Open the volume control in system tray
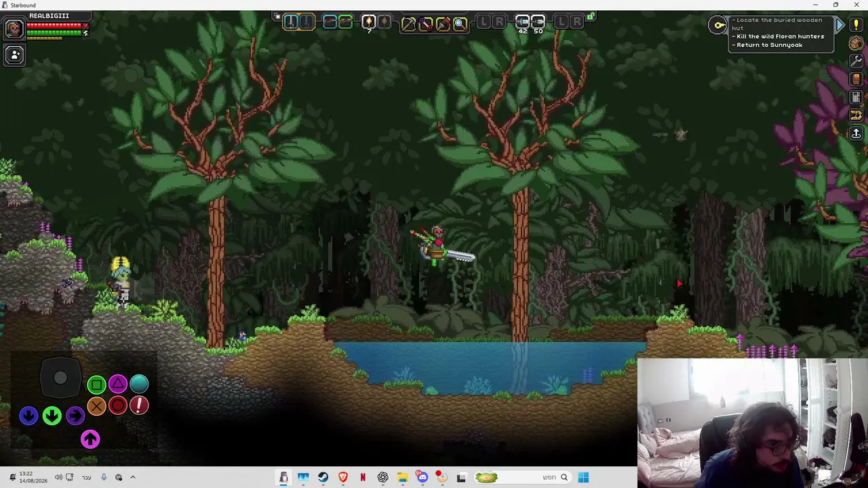 click(58, 477)
